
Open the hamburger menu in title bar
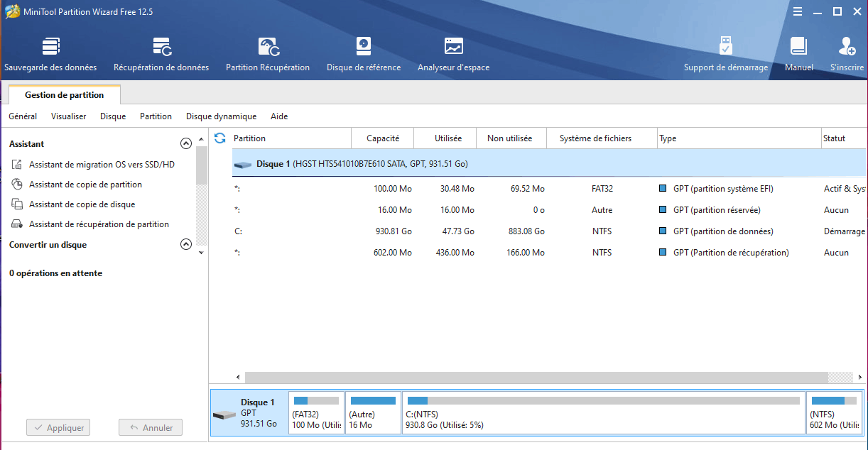[x=798, y=11]
